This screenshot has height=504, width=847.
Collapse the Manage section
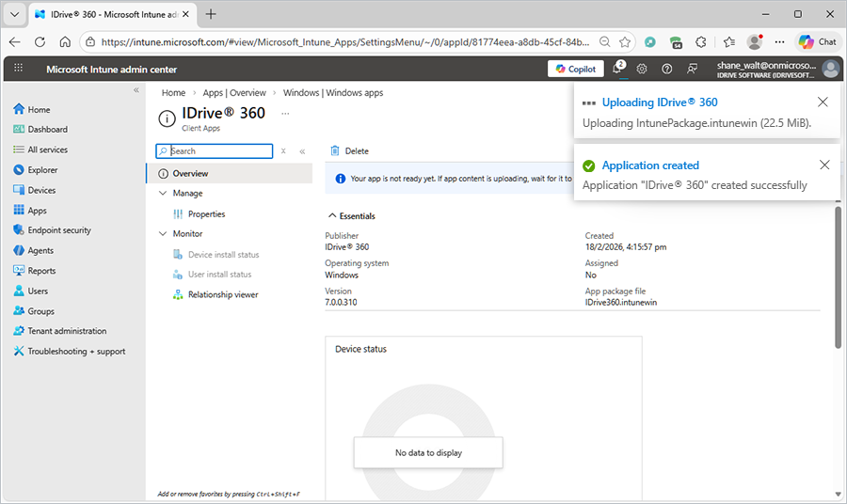tap(163, 193)
